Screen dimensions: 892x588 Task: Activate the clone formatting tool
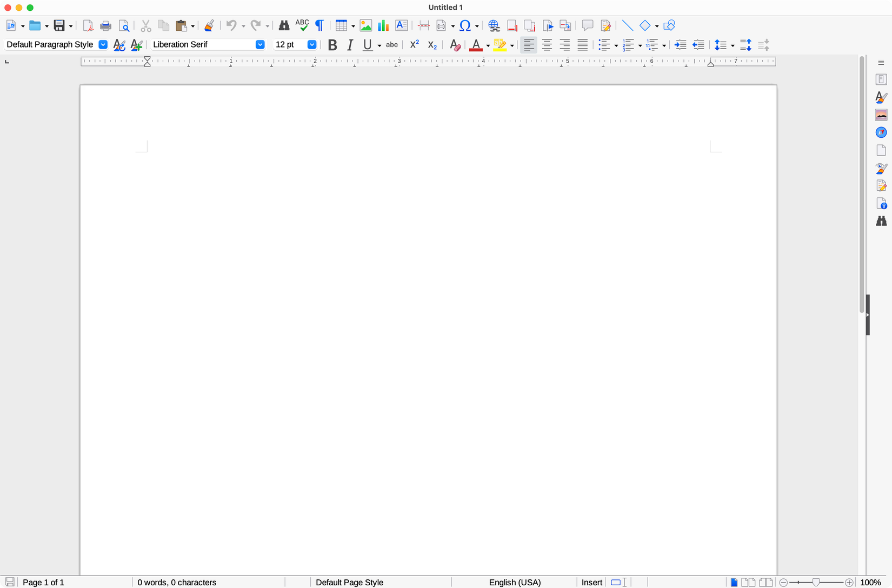point(209,25)
